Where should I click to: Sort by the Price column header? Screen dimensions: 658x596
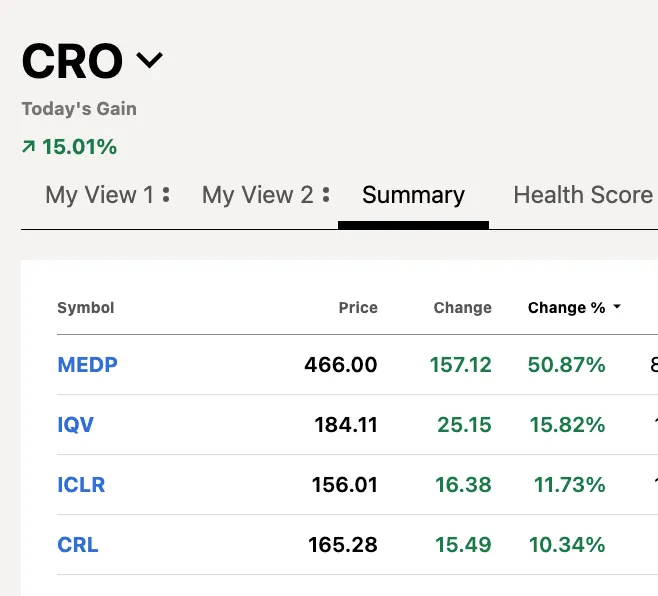coord(358,308)
